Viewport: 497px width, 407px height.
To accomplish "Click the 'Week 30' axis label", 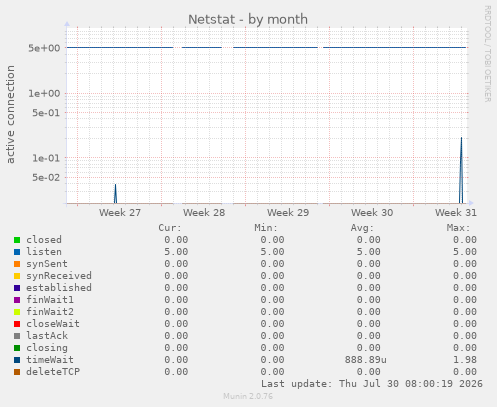I will point(372,213).
